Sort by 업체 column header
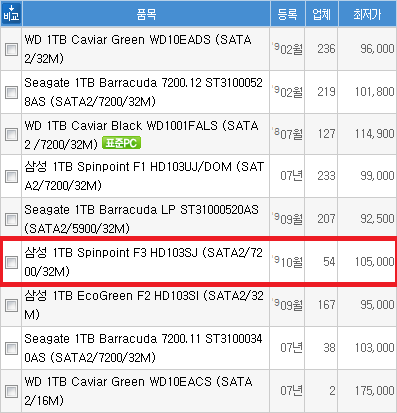Viewport: 397px width, 413px height. pos(321,14)
